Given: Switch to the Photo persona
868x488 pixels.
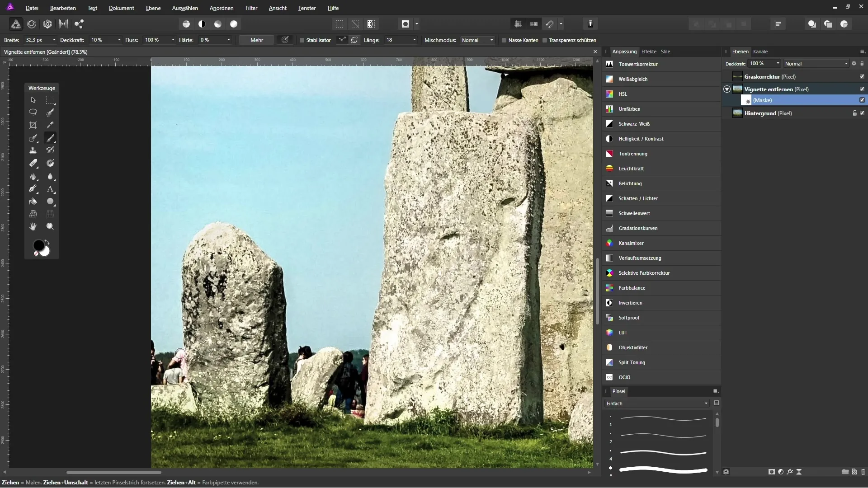Looking at the screenshot, I should tap(15, 24).
